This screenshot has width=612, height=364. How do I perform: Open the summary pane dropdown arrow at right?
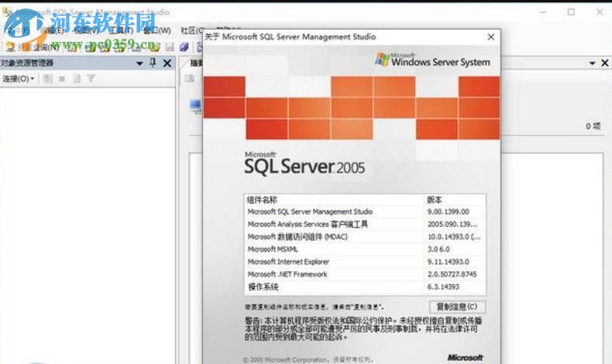pyautogui.click(x=592, y=64)
